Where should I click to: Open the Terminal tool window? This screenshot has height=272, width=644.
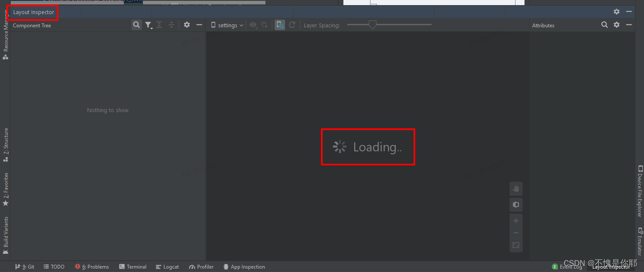(x=133, y=267)
